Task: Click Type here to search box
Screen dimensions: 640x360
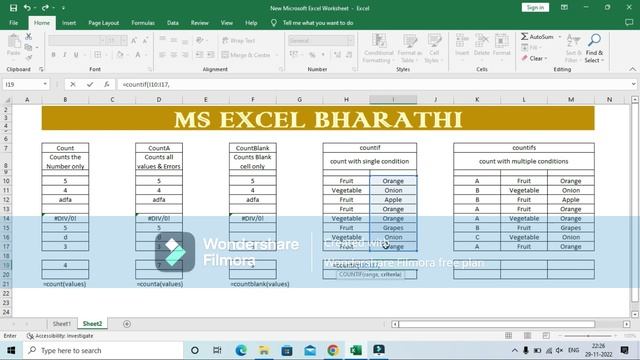Action: tap(104, 351)
